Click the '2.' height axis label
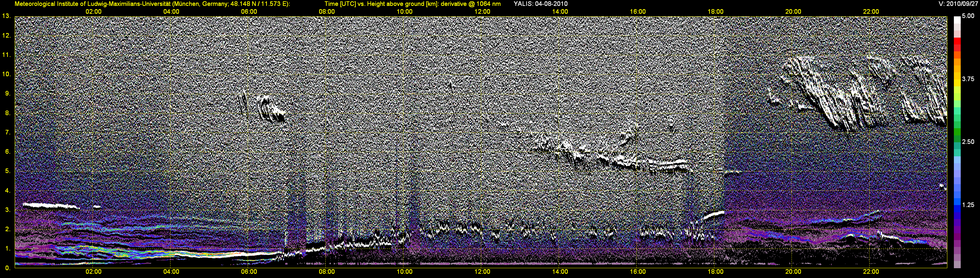 8,229
